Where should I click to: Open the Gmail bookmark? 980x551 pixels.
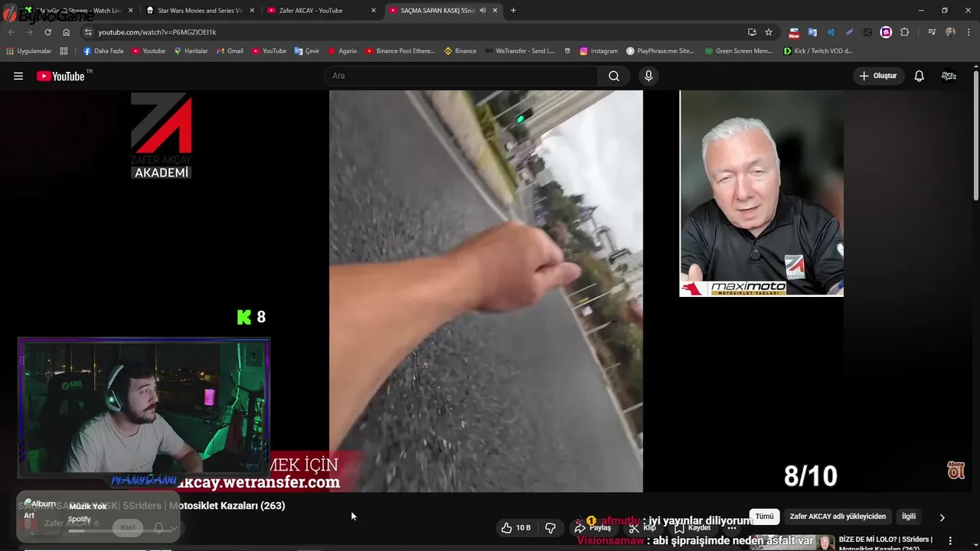[x=230, y=51]
